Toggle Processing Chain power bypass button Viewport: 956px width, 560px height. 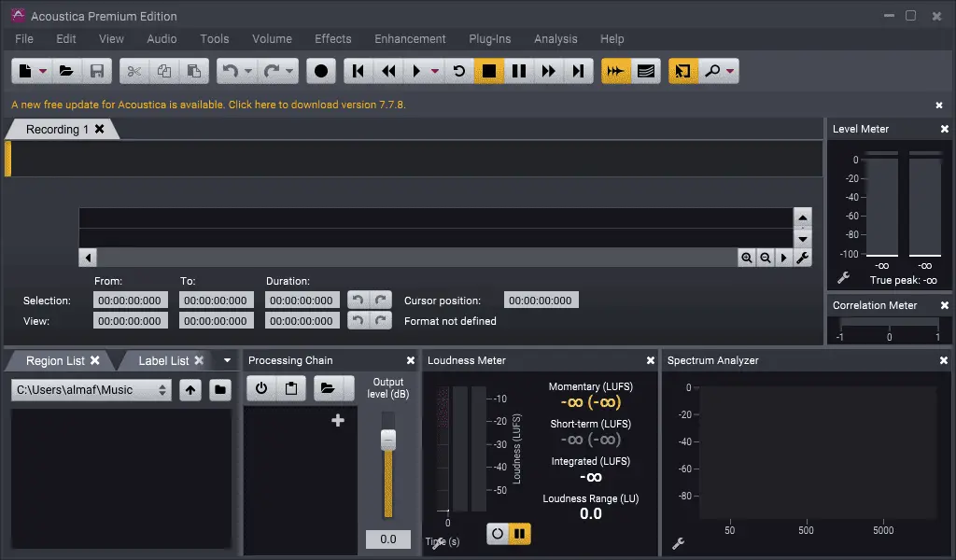[x=261, y=388]
